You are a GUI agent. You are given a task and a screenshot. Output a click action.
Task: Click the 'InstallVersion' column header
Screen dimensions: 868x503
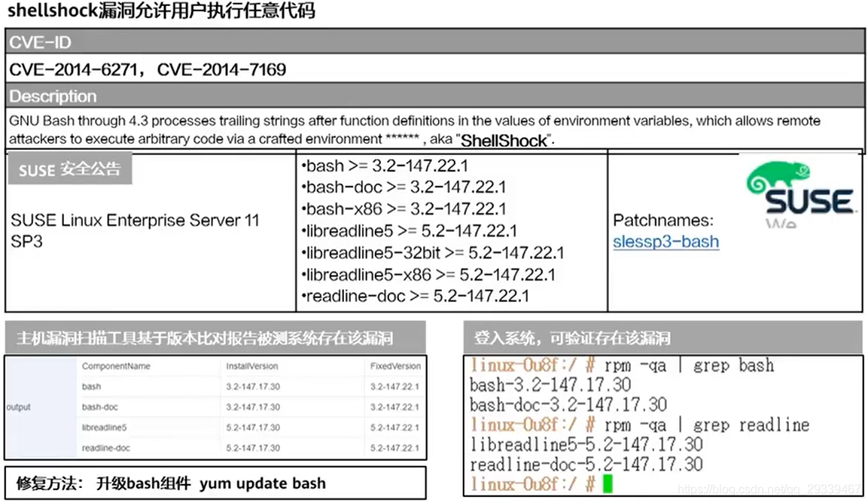click(x=252, y=366)
